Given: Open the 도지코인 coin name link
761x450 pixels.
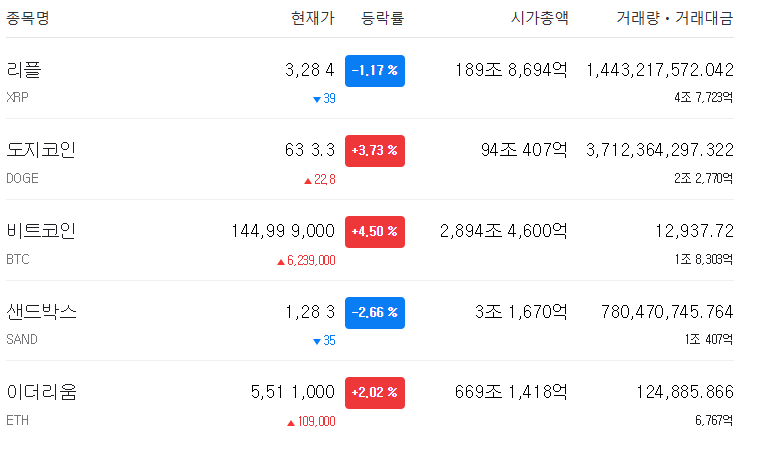Looking at the screenshot, I should [x=41, y=150].
